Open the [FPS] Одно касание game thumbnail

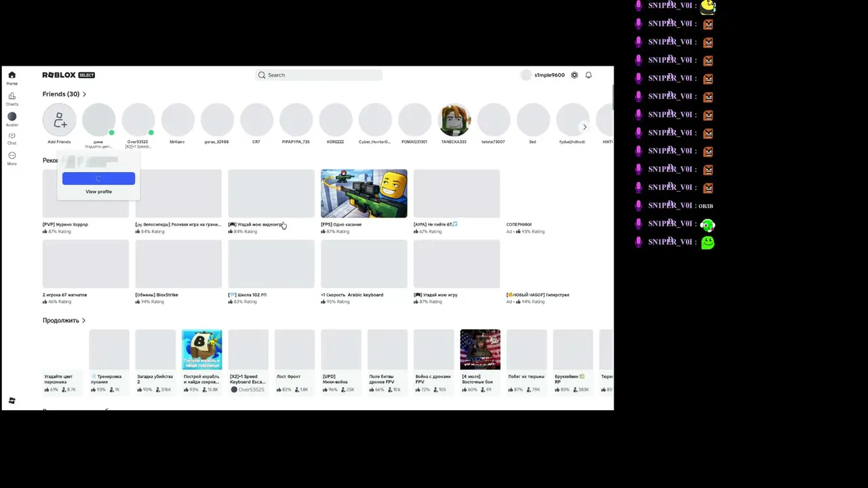pyautogui.click(x=364, y=194)
